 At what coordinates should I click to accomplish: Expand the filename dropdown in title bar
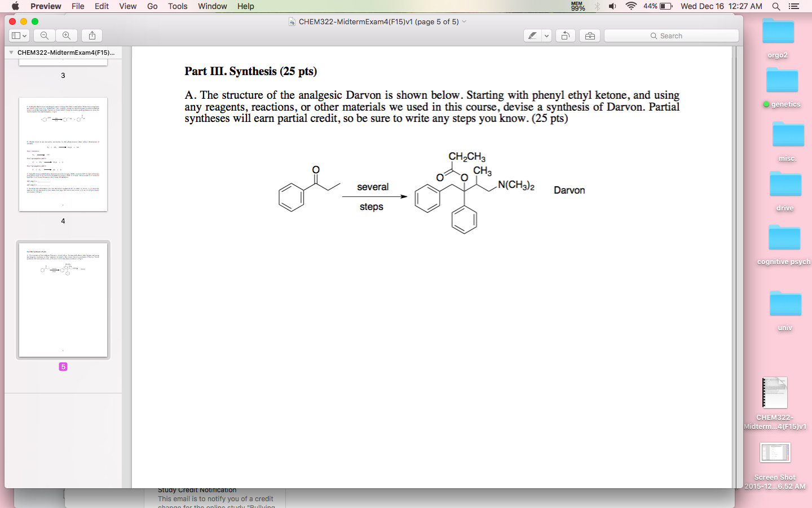[x=464, y=21]
